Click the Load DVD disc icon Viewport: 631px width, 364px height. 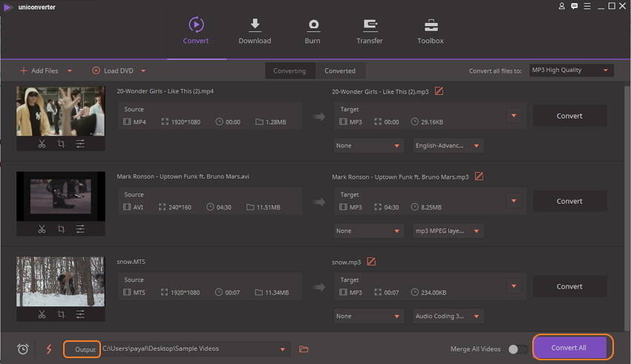click(96, 70)
